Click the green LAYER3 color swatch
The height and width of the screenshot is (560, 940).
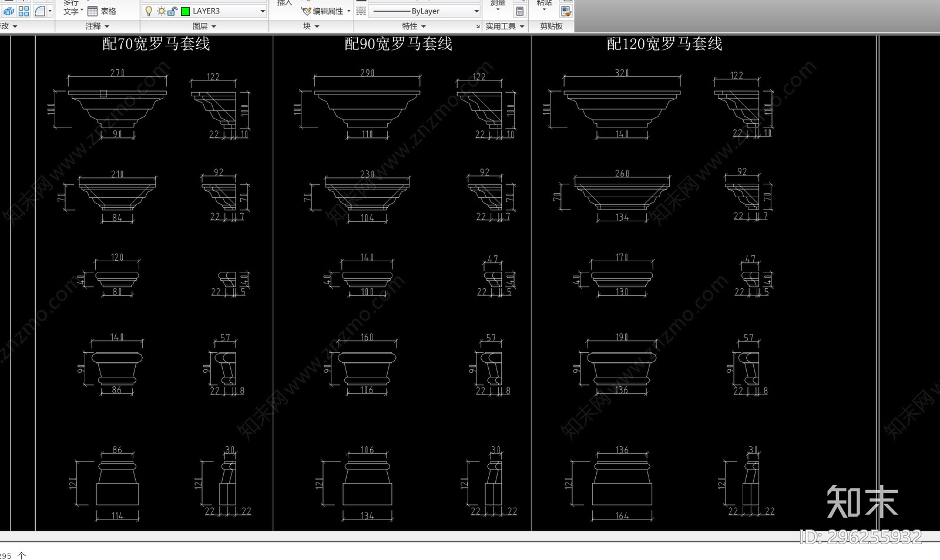pyautogui.click(x=185, y=11)
